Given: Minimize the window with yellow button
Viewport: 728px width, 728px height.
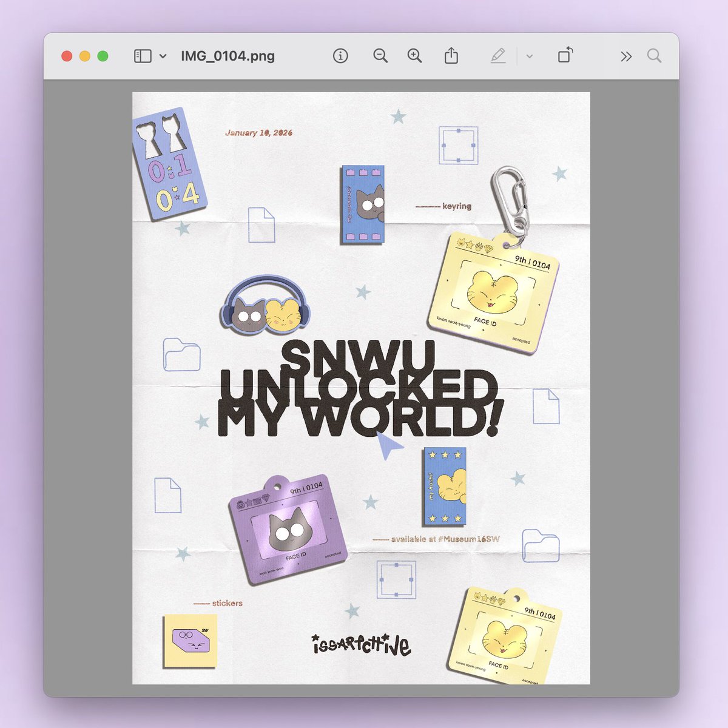Looking at the screenshot, I should (x=85, y=56).
